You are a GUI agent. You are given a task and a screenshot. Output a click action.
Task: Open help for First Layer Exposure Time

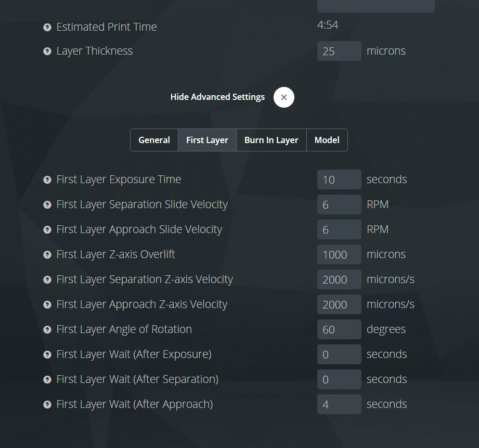pyautogui.click(x=47, y=180)
